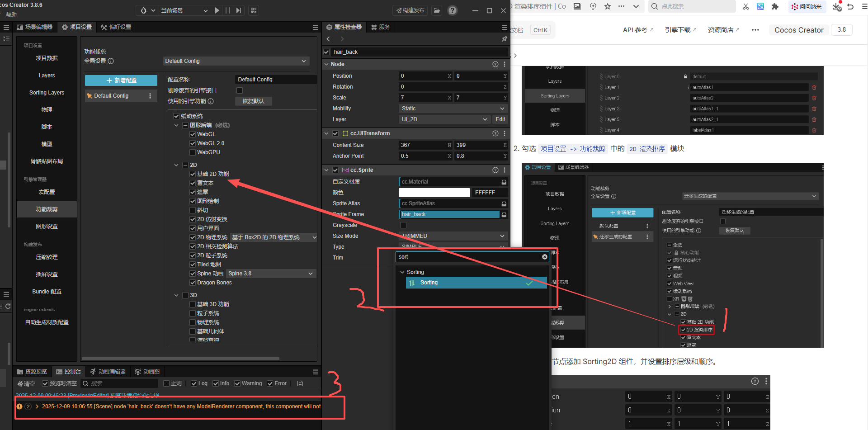
Task: Open the Layer UI_2D dropdown
Action: (445, 119)
